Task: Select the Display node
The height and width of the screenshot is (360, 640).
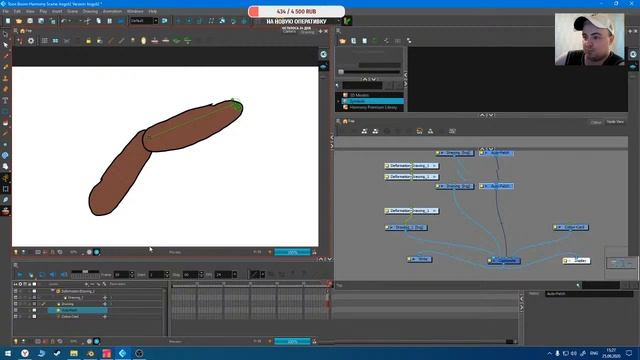Action: 576,260
